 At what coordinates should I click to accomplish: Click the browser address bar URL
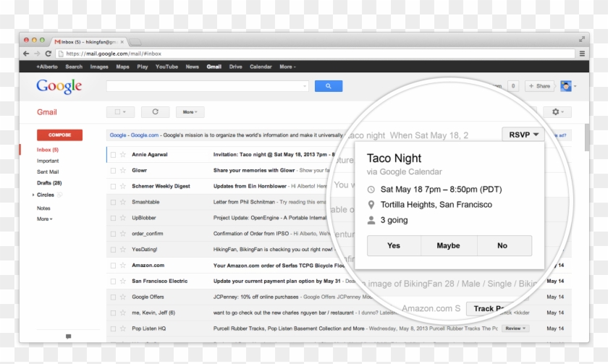click(114, 54)
